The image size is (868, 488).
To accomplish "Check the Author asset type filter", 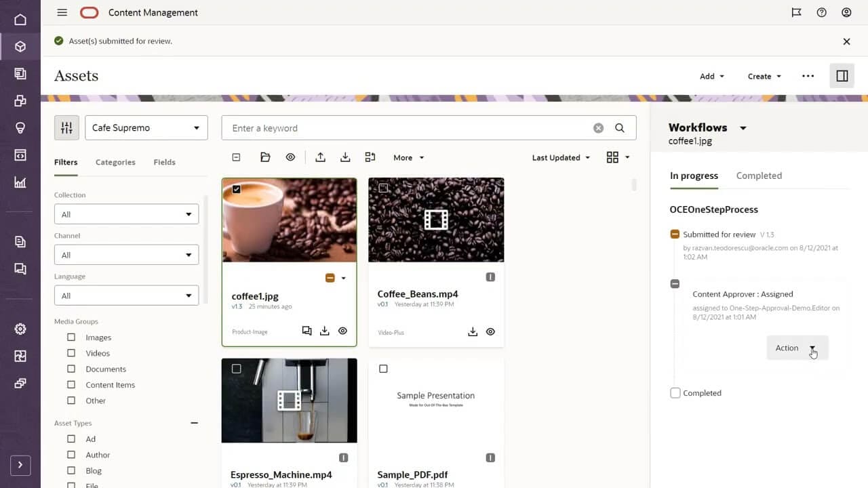I will pos(71,455).
